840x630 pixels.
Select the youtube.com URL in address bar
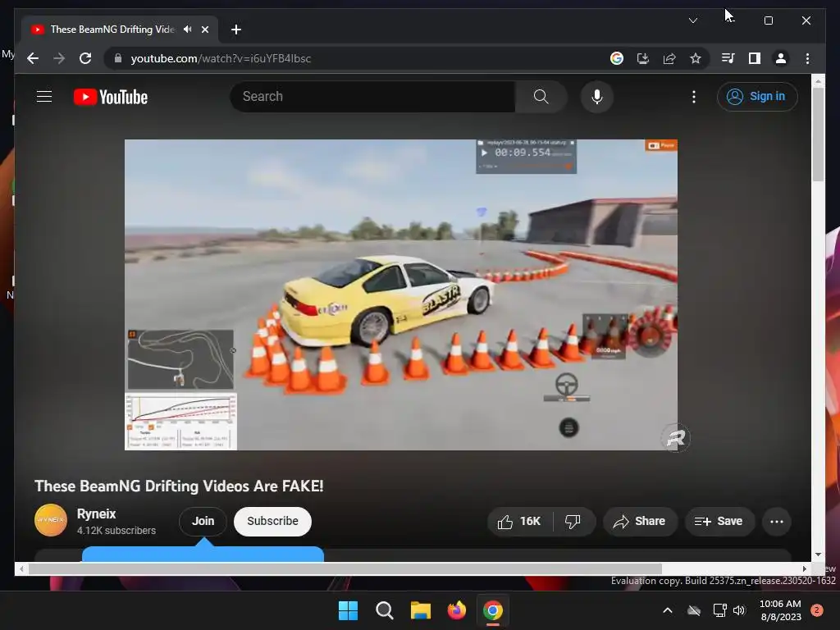tap(221, 58)
